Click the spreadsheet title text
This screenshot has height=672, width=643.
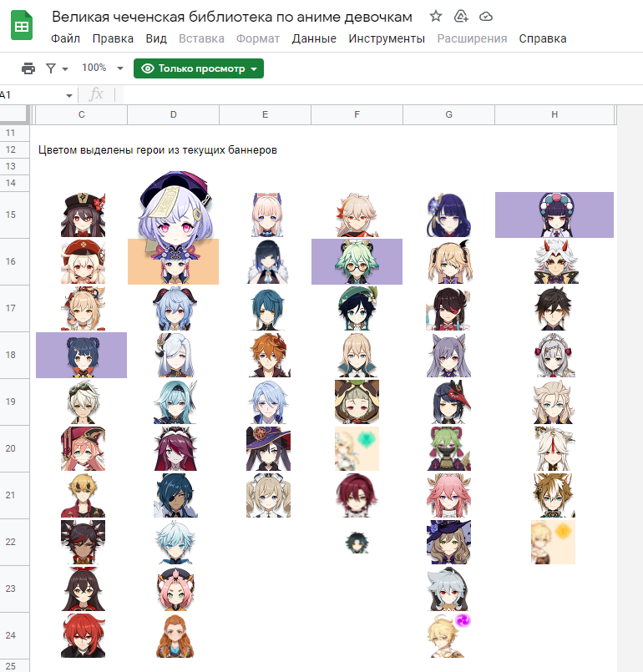232,17
